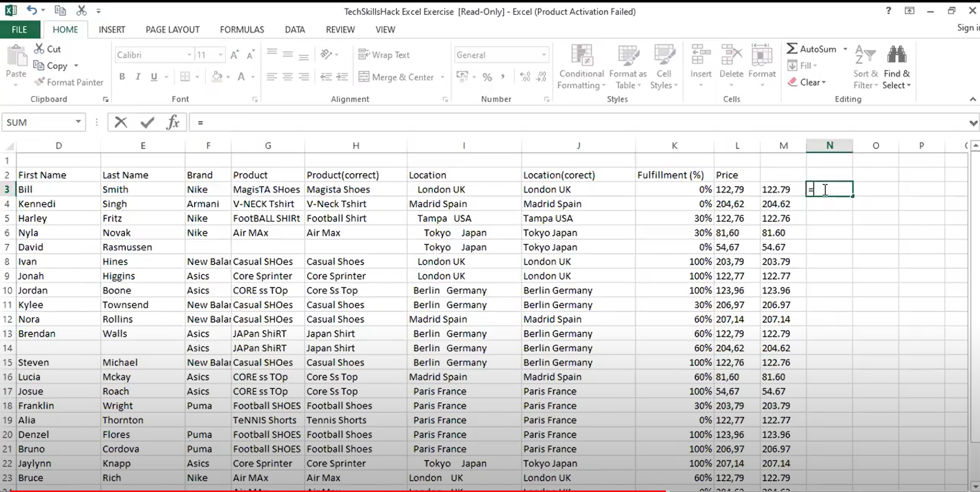The image size is (980, 492).
Task: Click the Decrease Font Size icon
Action: pos(250,55)
